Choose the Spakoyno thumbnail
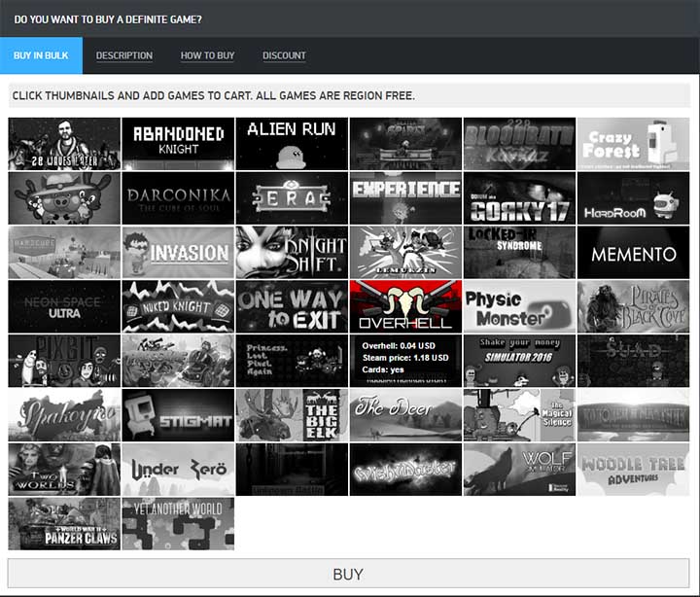The height and width of the screenshot is (597, 700). (x=64, y=415)
